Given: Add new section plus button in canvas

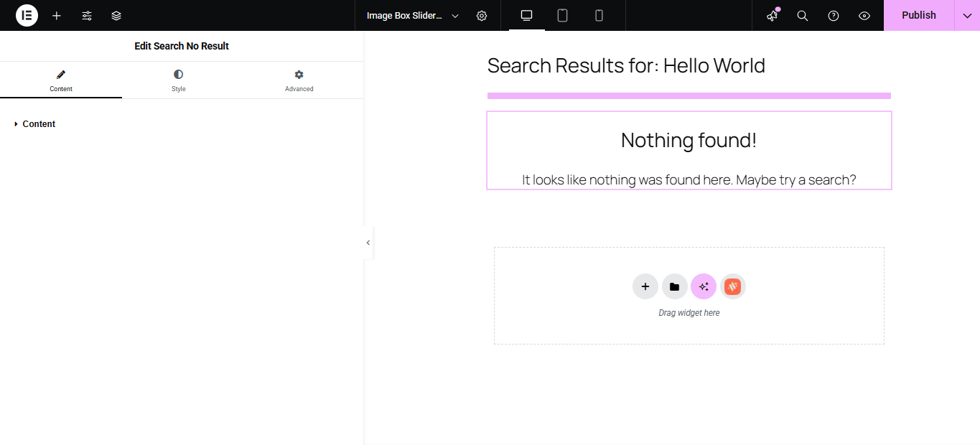Looking at the screenshot, I should point(645,286).
